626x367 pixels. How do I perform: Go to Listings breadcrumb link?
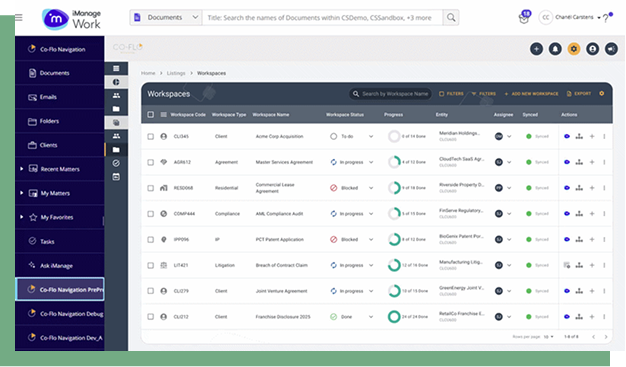pos(176,73)
